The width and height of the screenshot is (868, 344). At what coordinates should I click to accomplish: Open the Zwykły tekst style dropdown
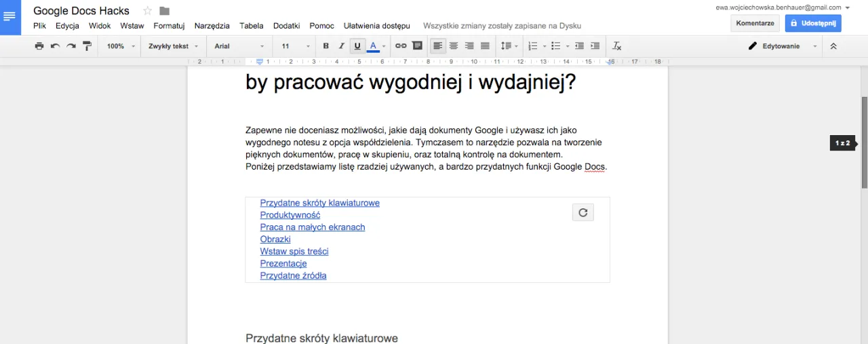[x=174, y=46]
